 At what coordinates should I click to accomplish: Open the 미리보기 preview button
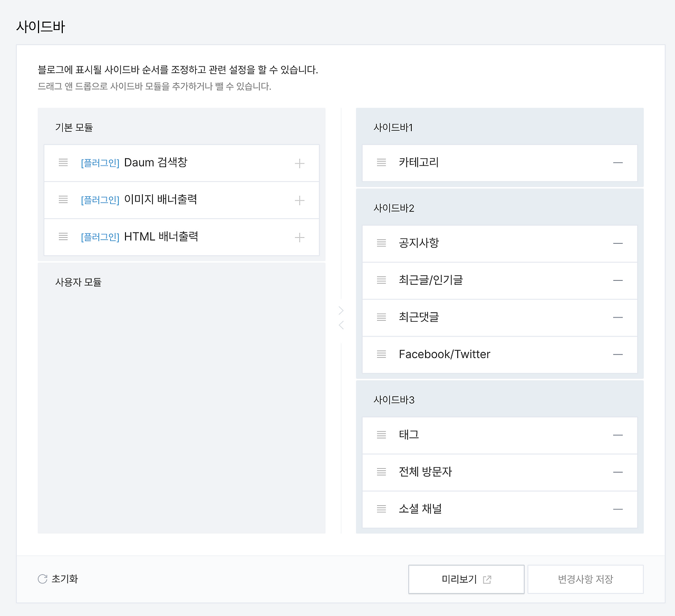[466, 579]
